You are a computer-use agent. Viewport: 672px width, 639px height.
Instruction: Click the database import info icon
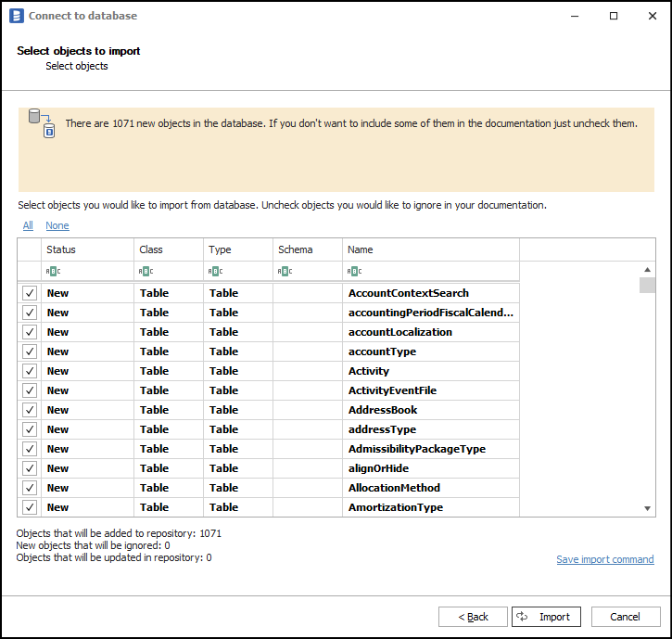point(42,123)
